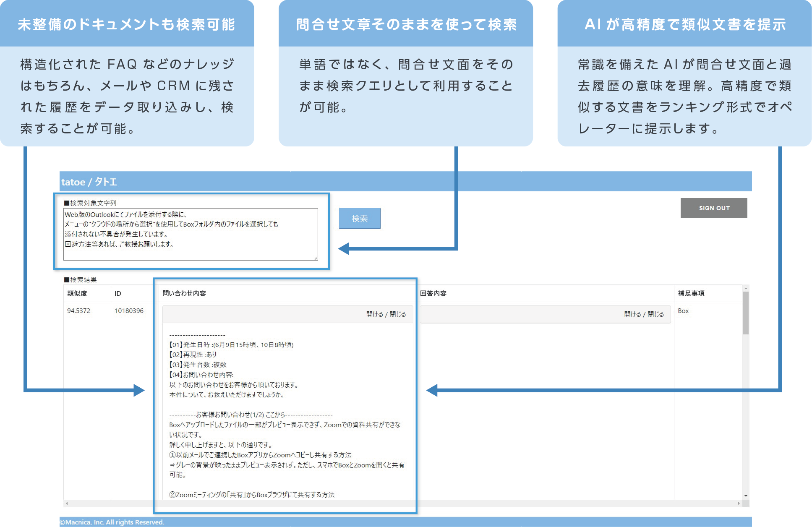
Task: Click the heading AI が高精度で類似文書を提示
Action: tap(685, 24)
